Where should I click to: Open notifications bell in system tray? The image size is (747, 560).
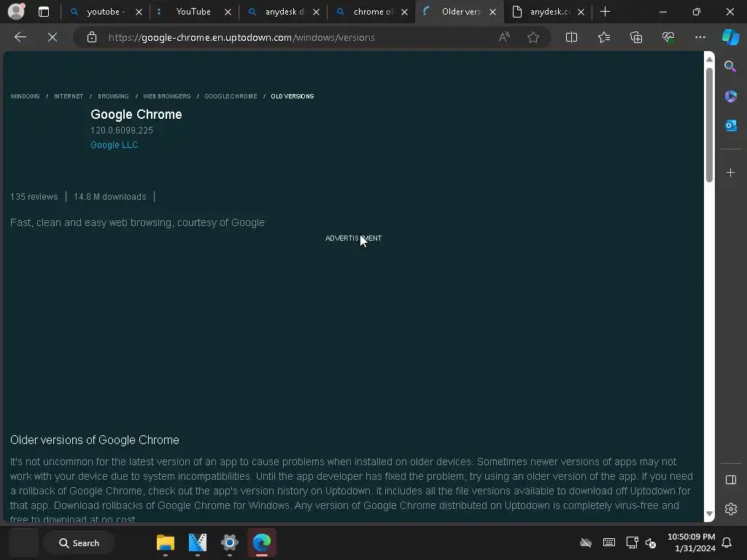click(727, 542)
